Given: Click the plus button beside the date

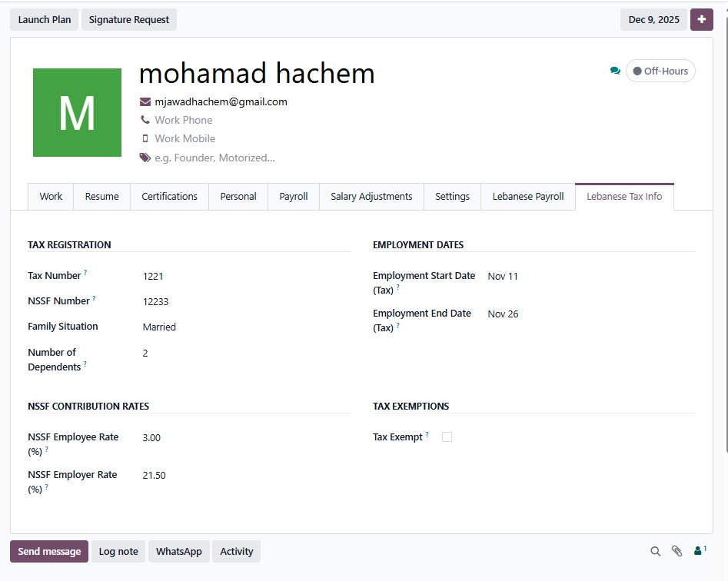Looking at the screenshot, I should 701,20.
